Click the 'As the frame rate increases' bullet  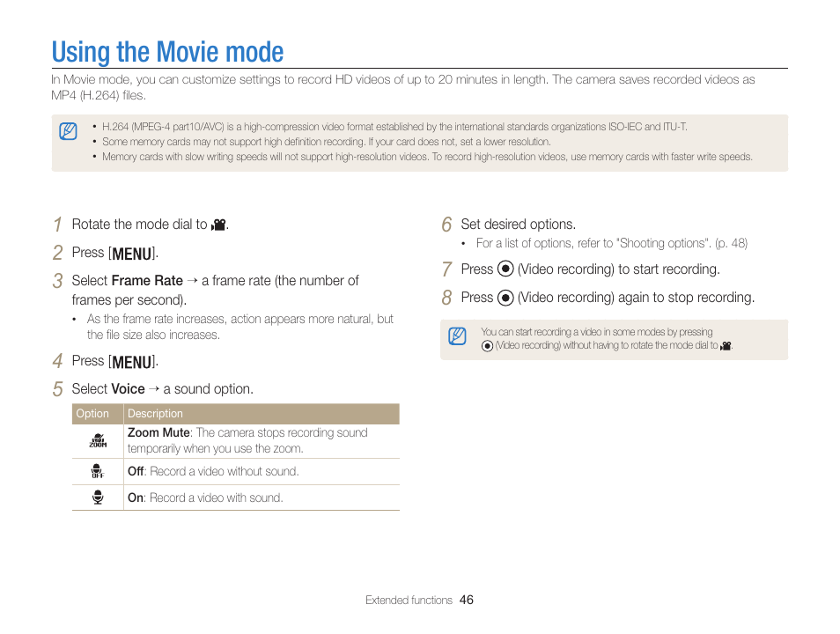[x=240, y=327]
